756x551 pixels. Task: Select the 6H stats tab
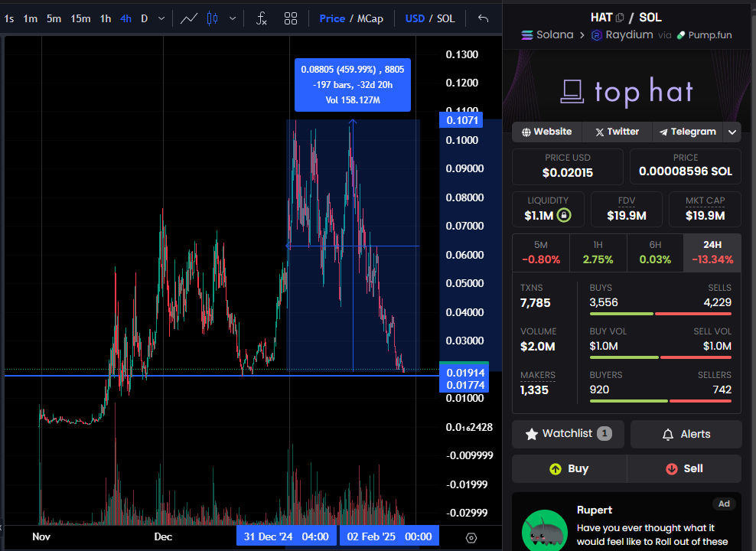click(655, 253)
